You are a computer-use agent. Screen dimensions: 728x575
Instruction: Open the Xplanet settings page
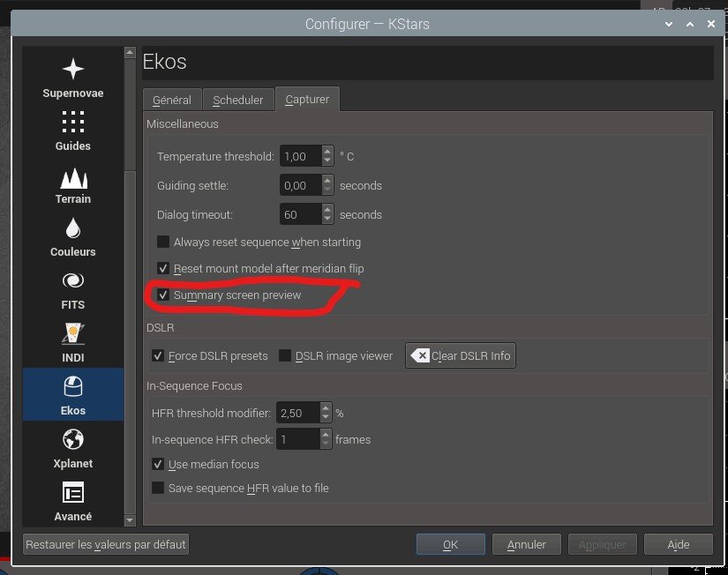[x=73, y=449]
